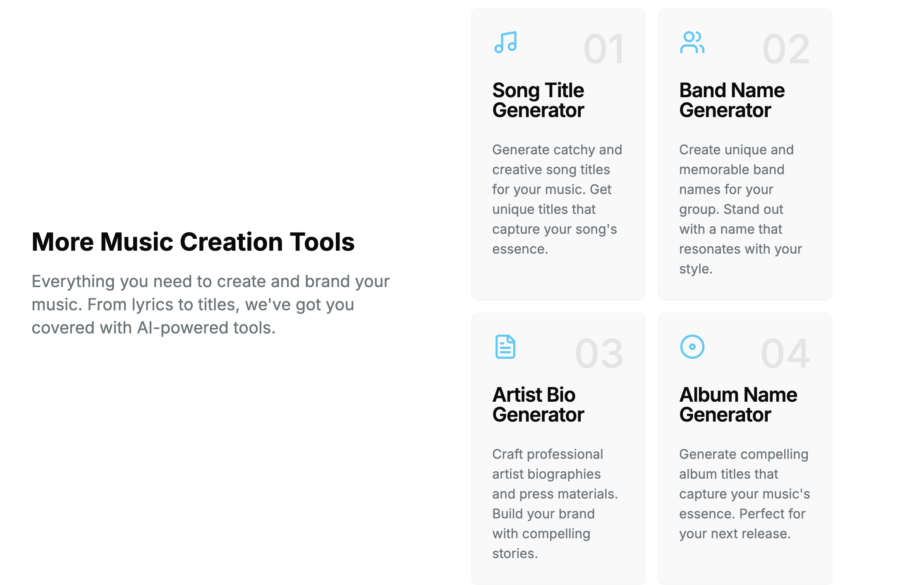Open the Album Name Generator tool card
This screenshot has width=924, height=585.
click(745, 563)
